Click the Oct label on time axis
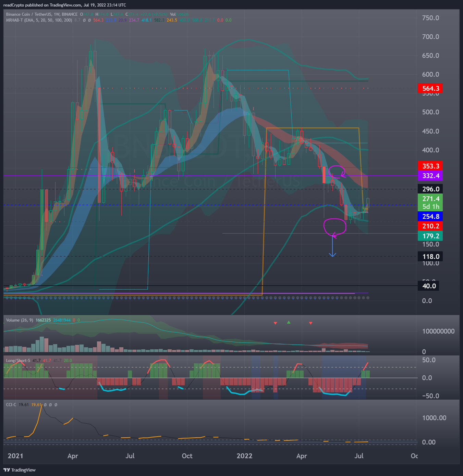This screenshot has height=476, width=463. pos(187,456)
